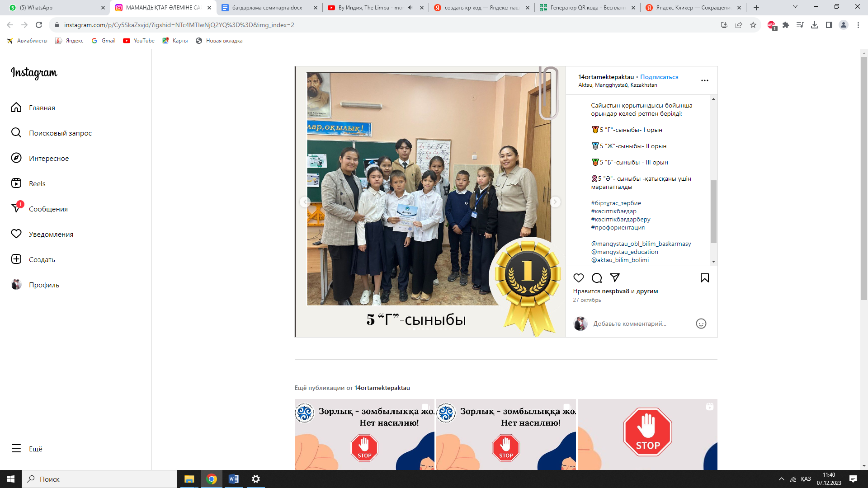This screenshot has width=868, height=488.
Task: Go to next carousel image arrow
Action: [x=555, y=202]
